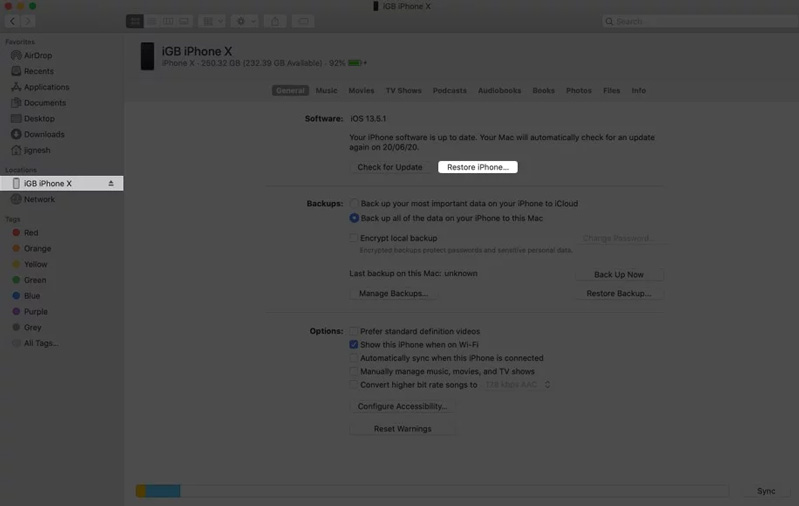Viewport: 799px width, 506px height.
Task: Switch to the Info tab
Action: pyautogui.click(x=638, y=90)
